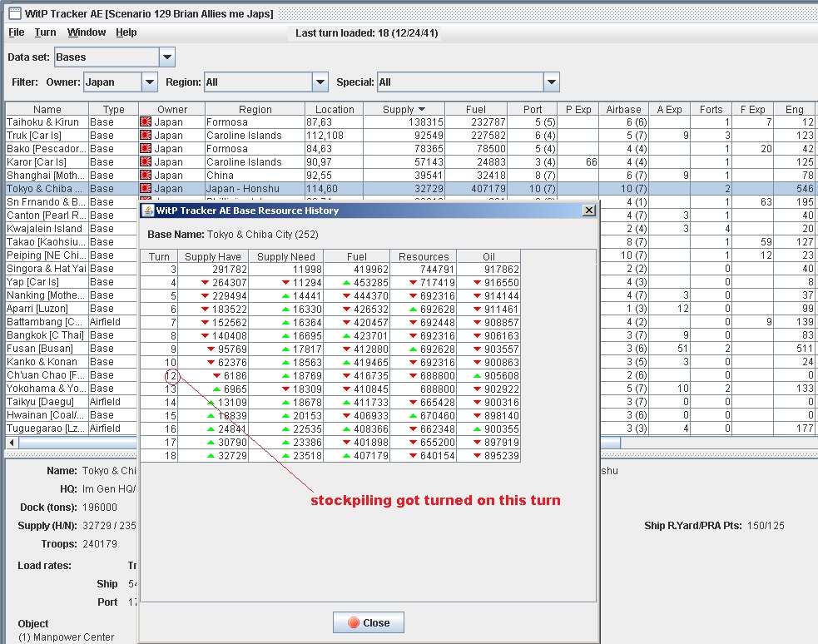Viewport: 818px width, 644px height.
Task: Sort bases by the Port column header
Action: (x=533, y=110)
